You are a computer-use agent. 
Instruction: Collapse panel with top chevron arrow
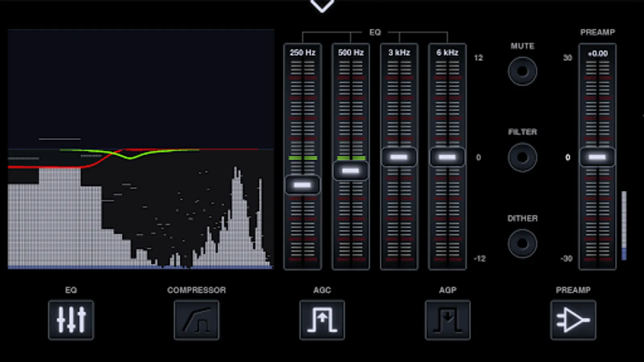322,5
